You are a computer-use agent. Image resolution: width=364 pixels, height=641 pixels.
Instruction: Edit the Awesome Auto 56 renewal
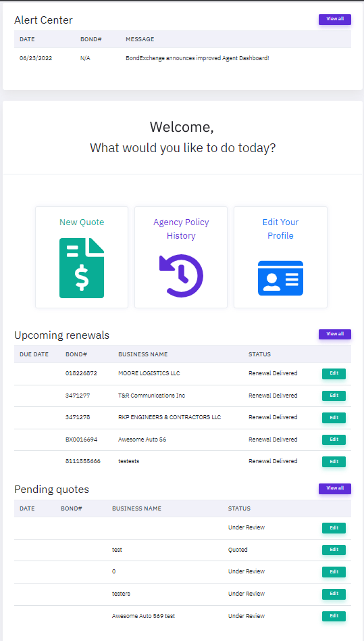click(x=334, y=440)
